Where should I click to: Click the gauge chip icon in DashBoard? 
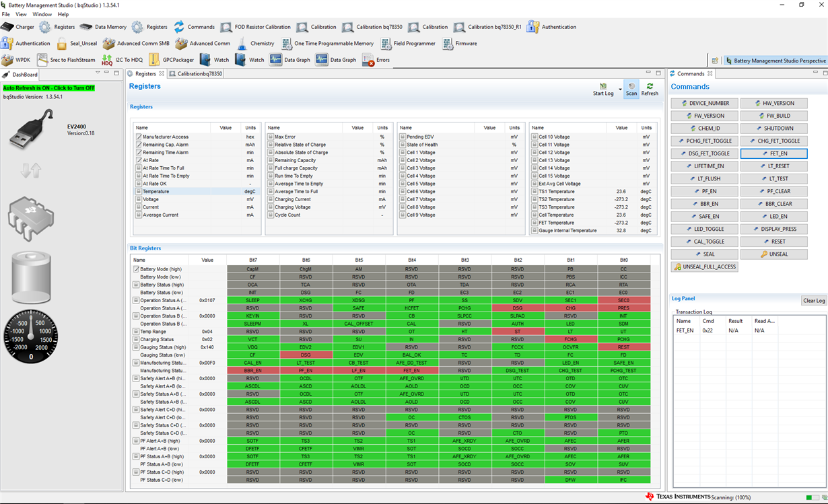click(x=30, y=218)
